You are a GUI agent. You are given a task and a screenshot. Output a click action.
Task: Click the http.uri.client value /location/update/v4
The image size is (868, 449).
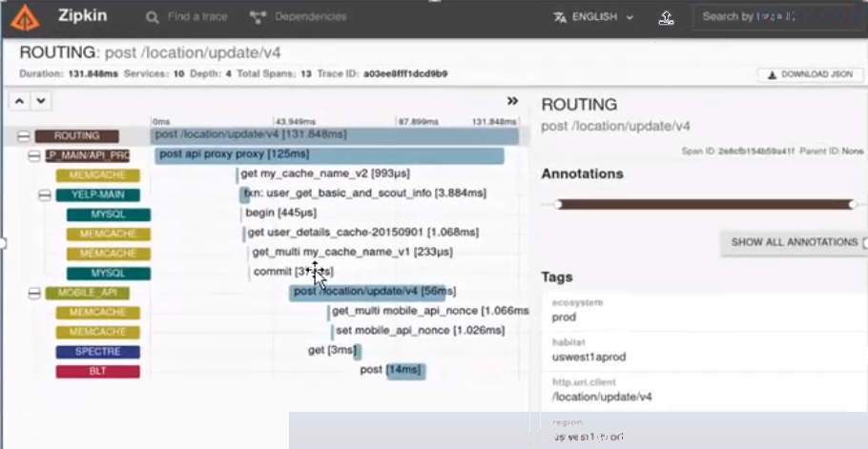coord(602,397)
